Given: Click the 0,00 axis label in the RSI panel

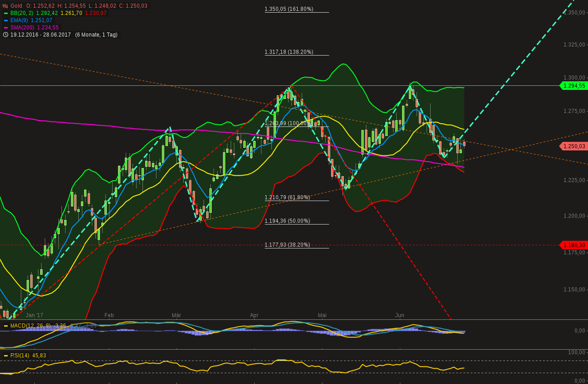Looking at the screenshot, I should pos(580,381).
